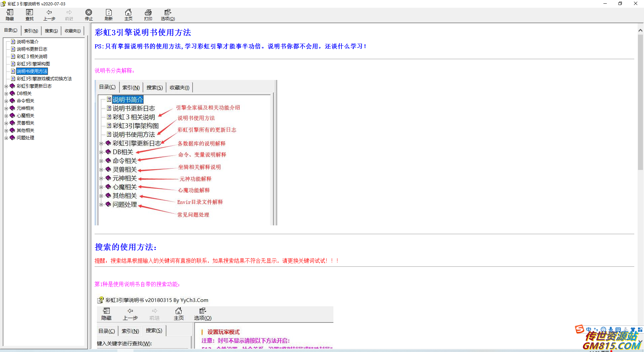Click the 说明书分类解释 label
The width and height of the screenshot is (644, 352).
(x=114, y=71)
